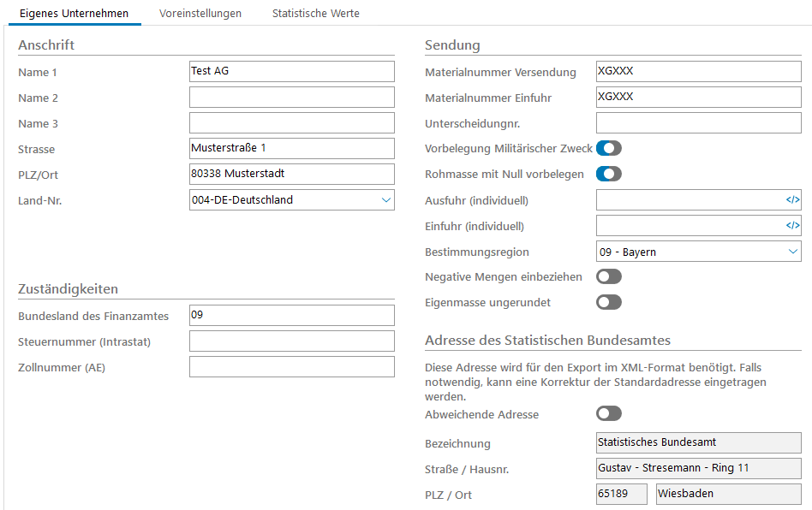Viewport: 812px width, 510px height.
Task: Focus the Unterscheidungnr. input field
Action: pyautogui.click(x=698, y=123)
